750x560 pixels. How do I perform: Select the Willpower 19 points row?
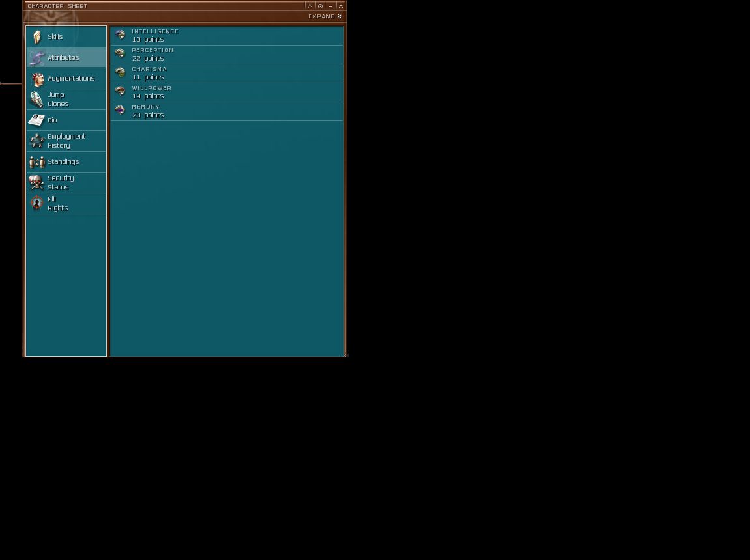227,92
